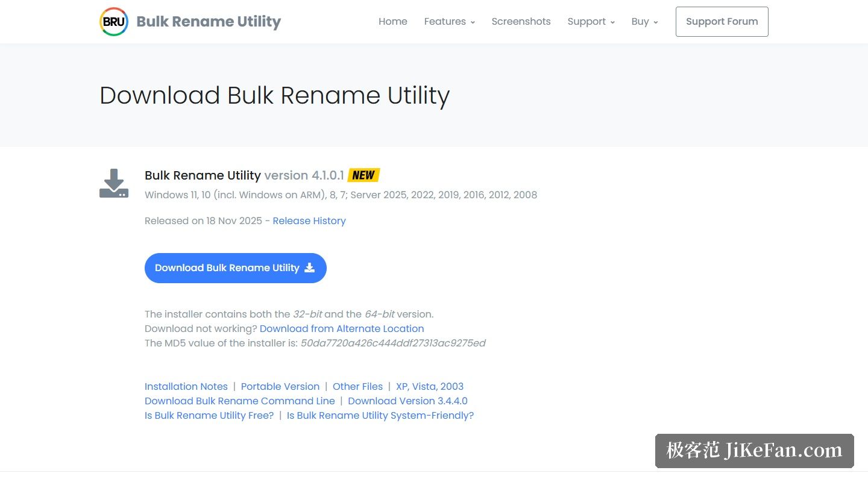Open the Other Files link
The image size is (868, 482).
click(357, 387)
